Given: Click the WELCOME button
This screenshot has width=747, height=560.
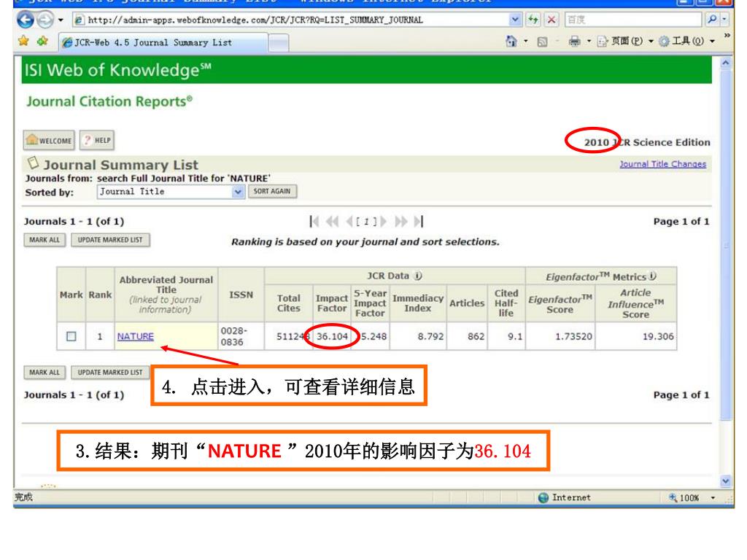Looking at the screenshot, I should point(49,141).
